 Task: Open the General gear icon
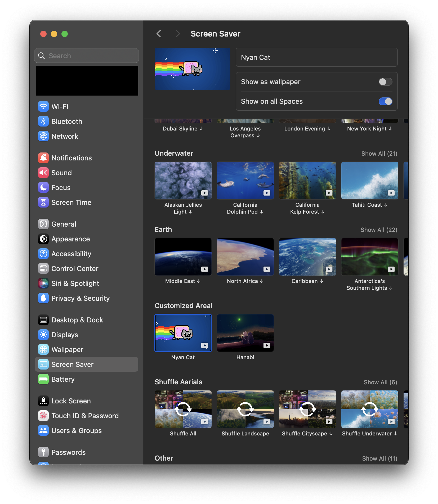[43, 224]
